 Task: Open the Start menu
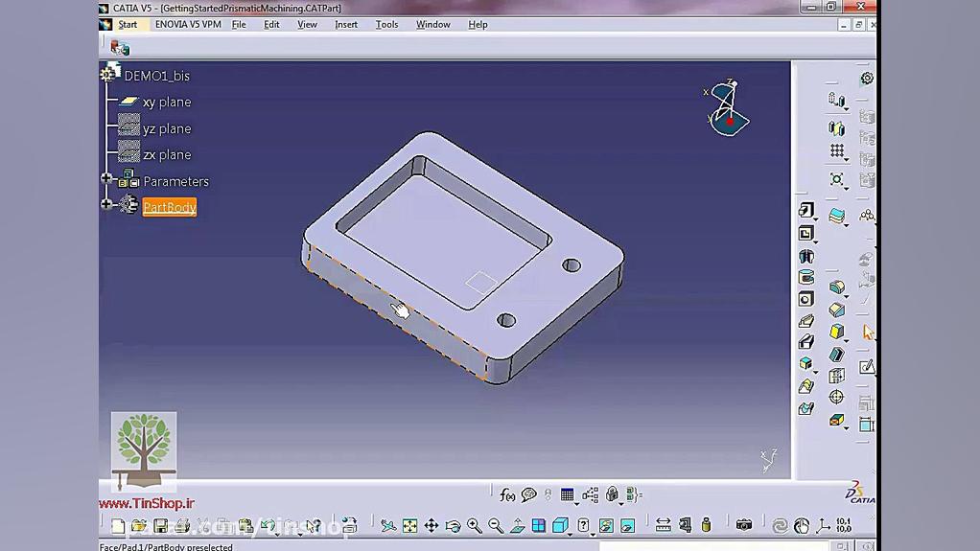[127, 24]
